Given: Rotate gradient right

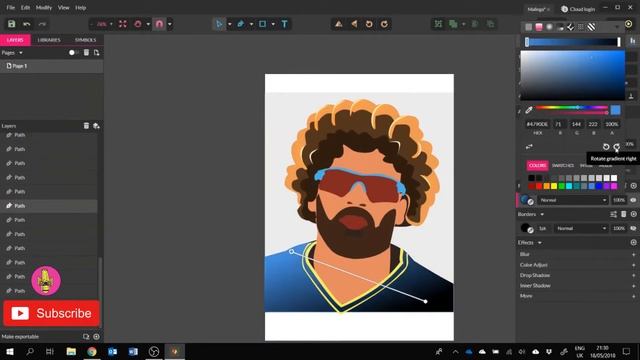Looking at the screenshot, I should (616, 147).
